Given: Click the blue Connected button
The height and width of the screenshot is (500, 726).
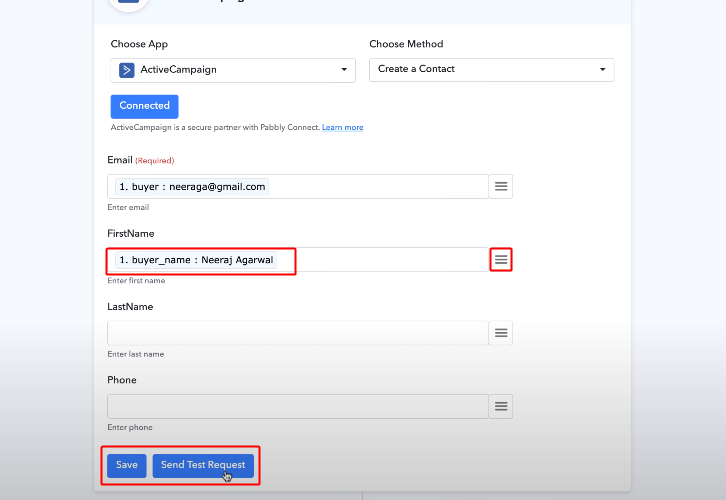Looking at the screenshot, I should pyautogui.click(x=144, y=106).
